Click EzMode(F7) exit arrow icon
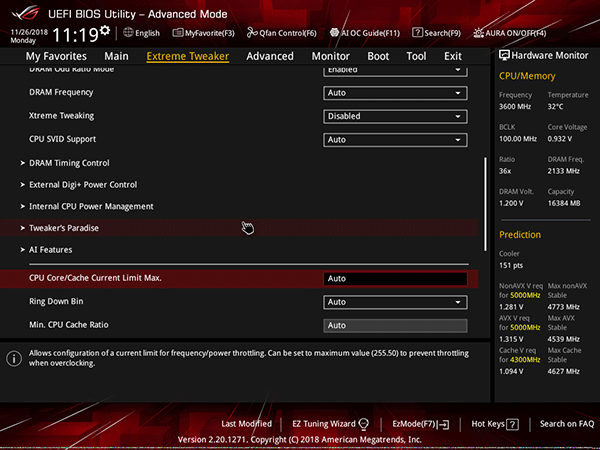 pyautogui.click(x=443, y=424)
